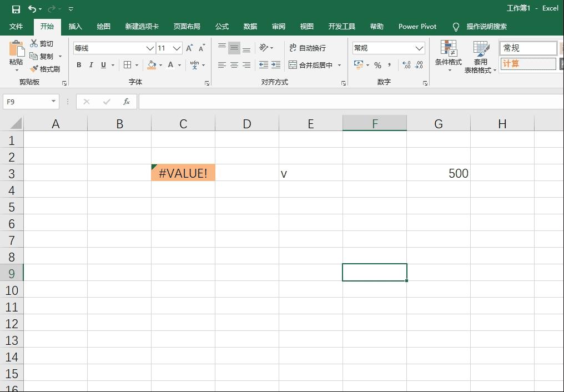Open the 数据 ribbon tab
The height and width of the screenshot is (392, 564).
[x=250, y=26]
